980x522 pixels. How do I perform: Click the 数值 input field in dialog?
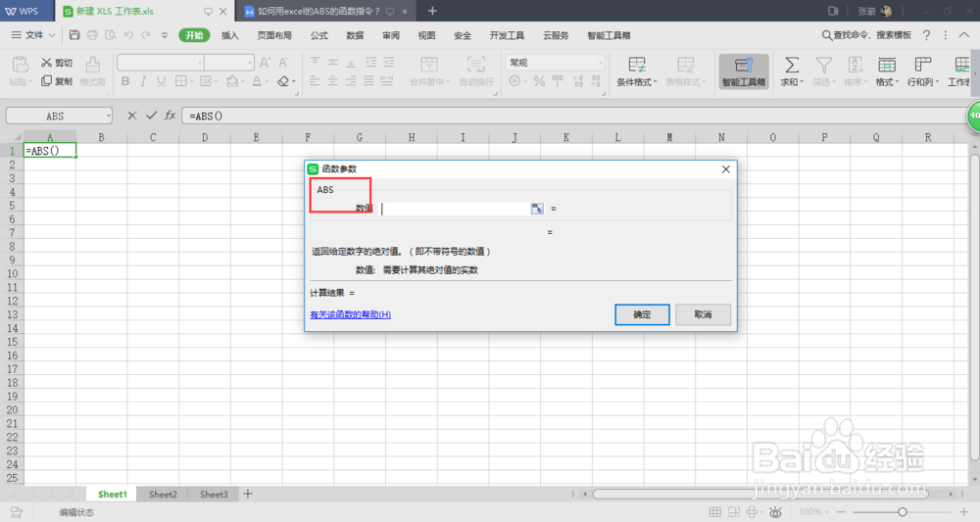(x=455, y=209)
